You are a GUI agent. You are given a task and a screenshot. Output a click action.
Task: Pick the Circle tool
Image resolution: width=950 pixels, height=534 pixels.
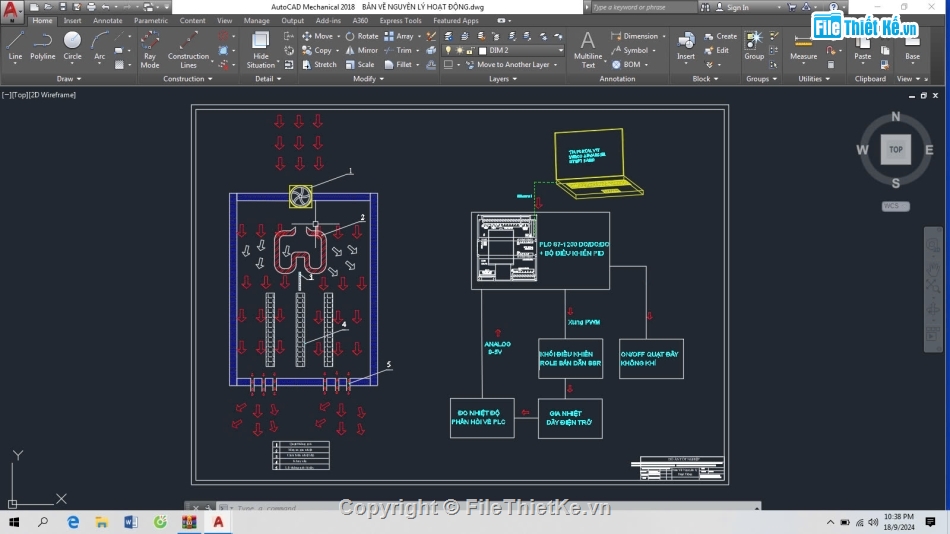[72, 46]
